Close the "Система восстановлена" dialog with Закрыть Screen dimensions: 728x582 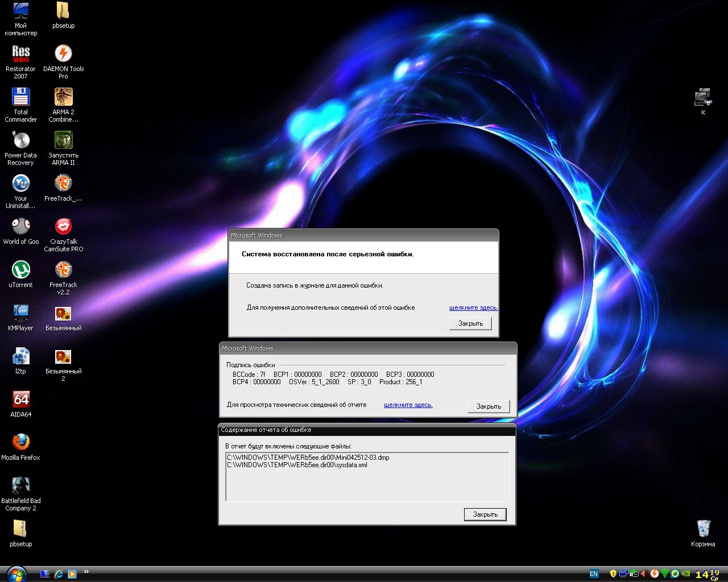tap(470, 323)
